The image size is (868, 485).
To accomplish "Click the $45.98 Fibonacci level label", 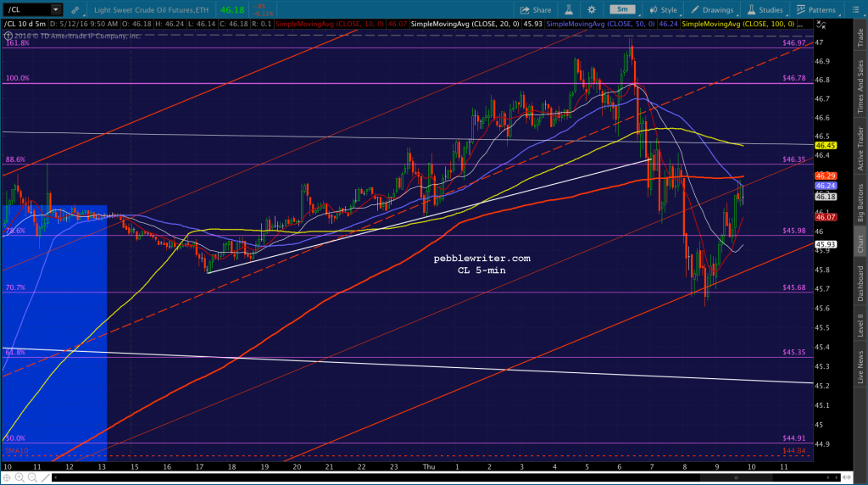I will [793, 231].
